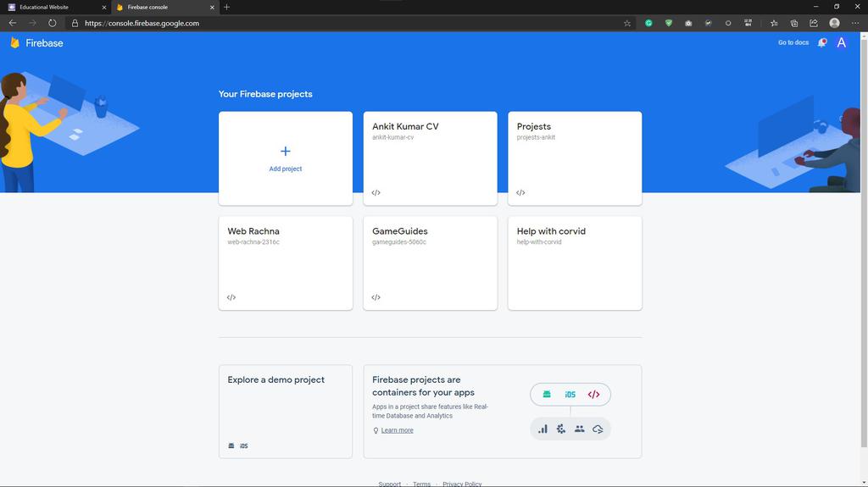
Task: Click the projests-ankit project ID text
Action: pyautogui.click(x=536, y=137)
